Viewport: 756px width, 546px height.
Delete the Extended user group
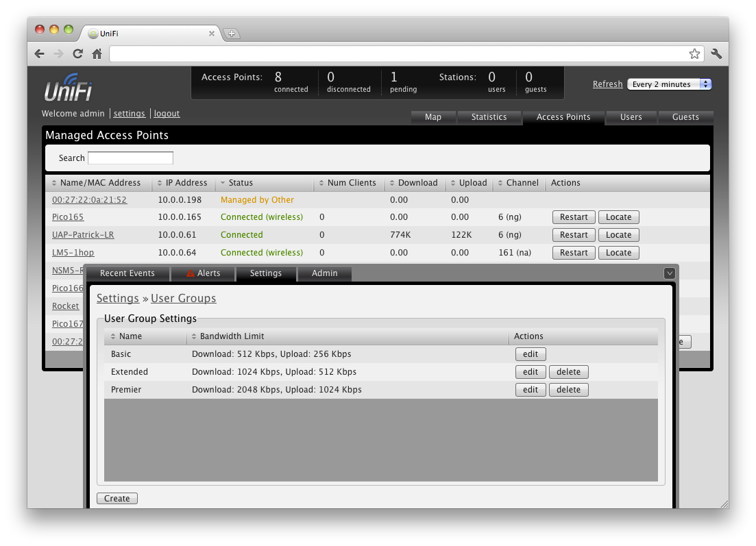[568, 372]
